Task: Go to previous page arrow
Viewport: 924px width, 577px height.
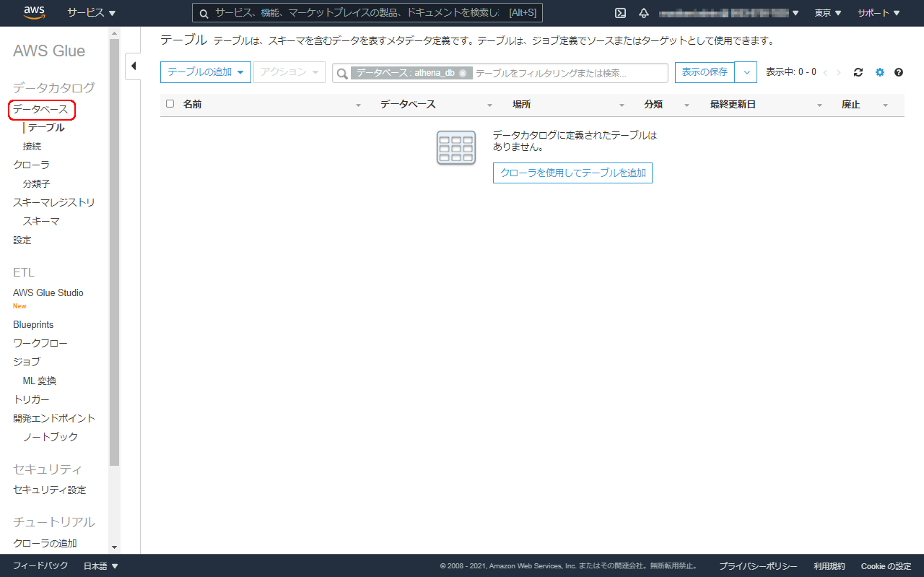Action: tap(826, 72)
